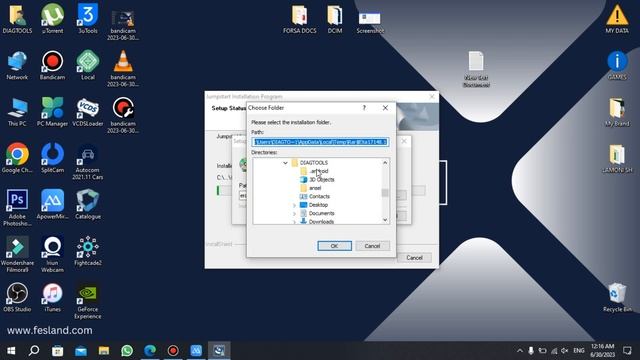Open the Adobe Photoshop desktop icon

pos(17,208)
